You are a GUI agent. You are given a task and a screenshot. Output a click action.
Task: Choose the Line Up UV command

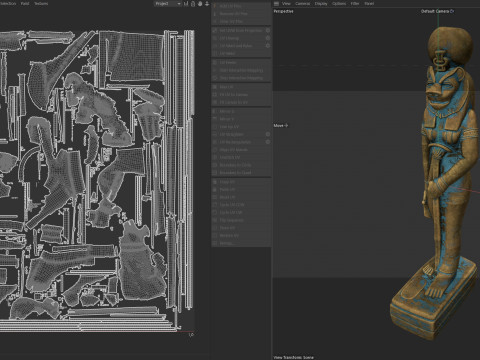click(x=241, y=127)
